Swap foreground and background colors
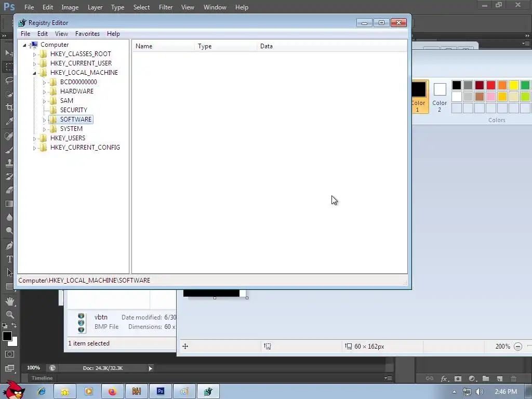532x399 pixels. coord(14,325)
